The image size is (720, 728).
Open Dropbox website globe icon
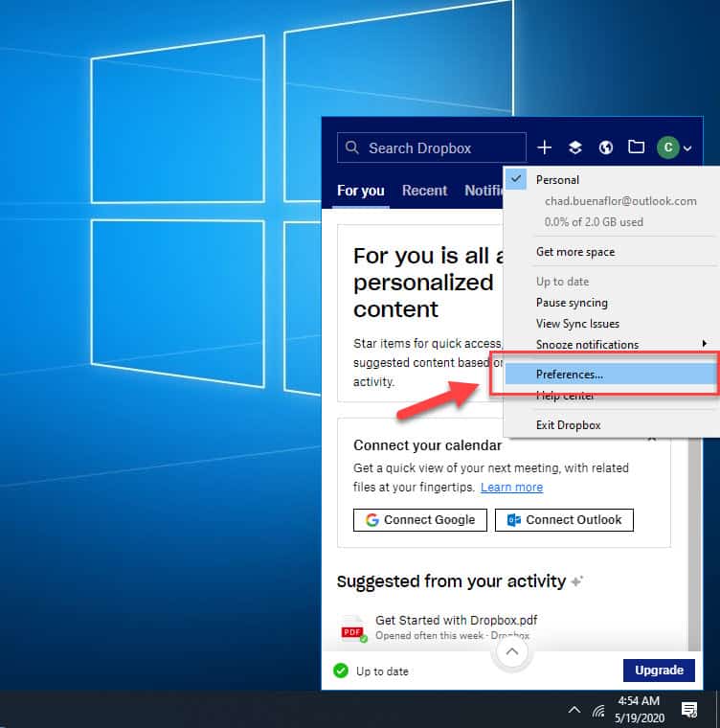click(x=606, y=148)
